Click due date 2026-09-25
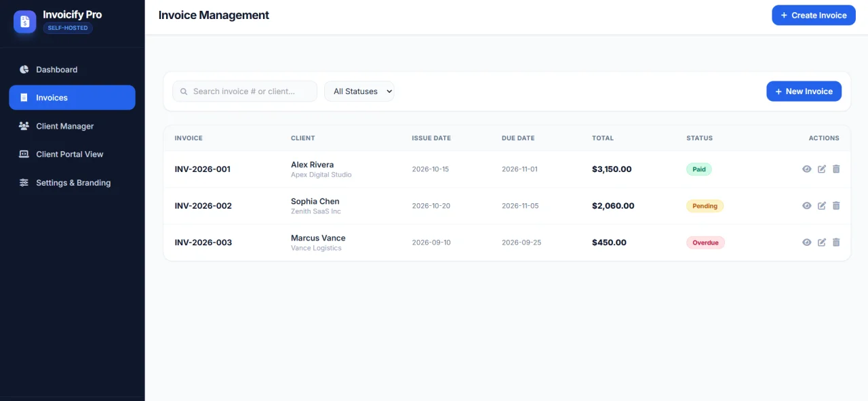This screenshot has width=868, height=401. [521, 242]
